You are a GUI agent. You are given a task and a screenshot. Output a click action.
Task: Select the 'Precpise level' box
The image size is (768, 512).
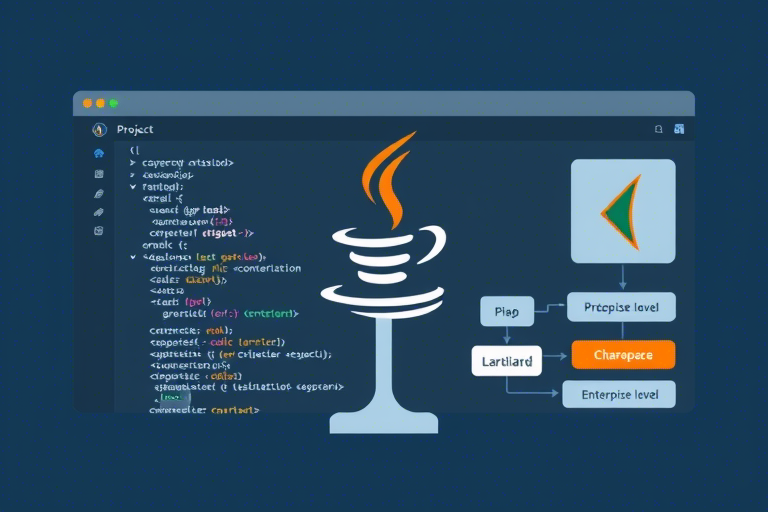[x=622, y=307]
